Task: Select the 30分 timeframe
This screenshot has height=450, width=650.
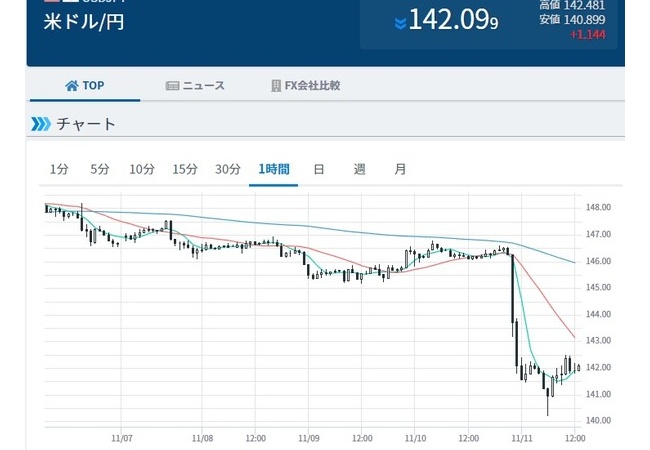Action: pyautogui.click(x=228, y=169)
